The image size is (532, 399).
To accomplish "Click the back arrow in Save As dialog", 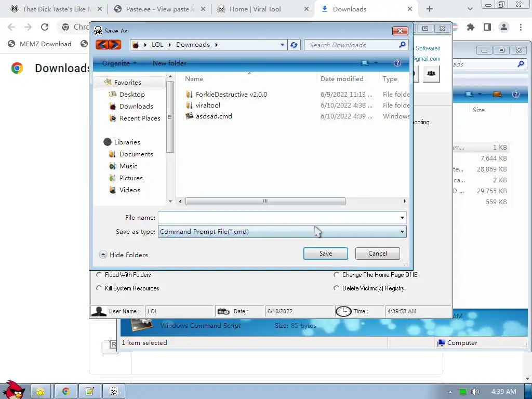I will (x=103, y=45).
